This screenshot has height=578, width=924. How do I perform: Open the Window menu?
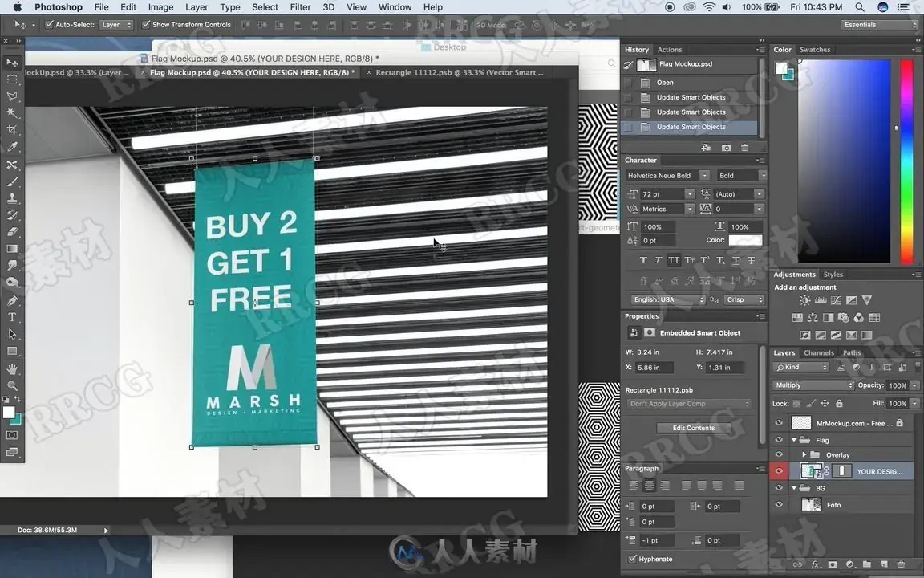coord(395,7)
